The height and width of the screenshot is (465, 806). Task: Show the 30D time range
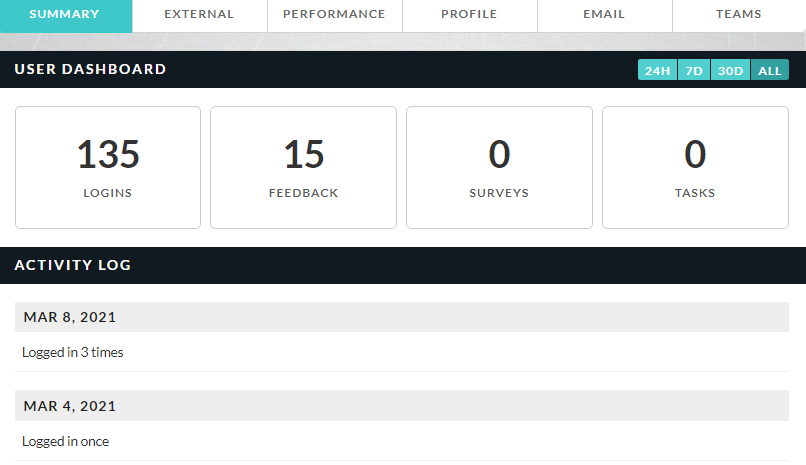730,70
